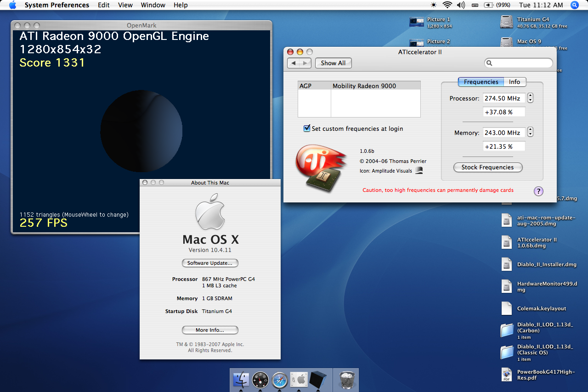Launch Safari from the Dock
588x392 pixels.
pyautogui.click(x=280, y=380)
